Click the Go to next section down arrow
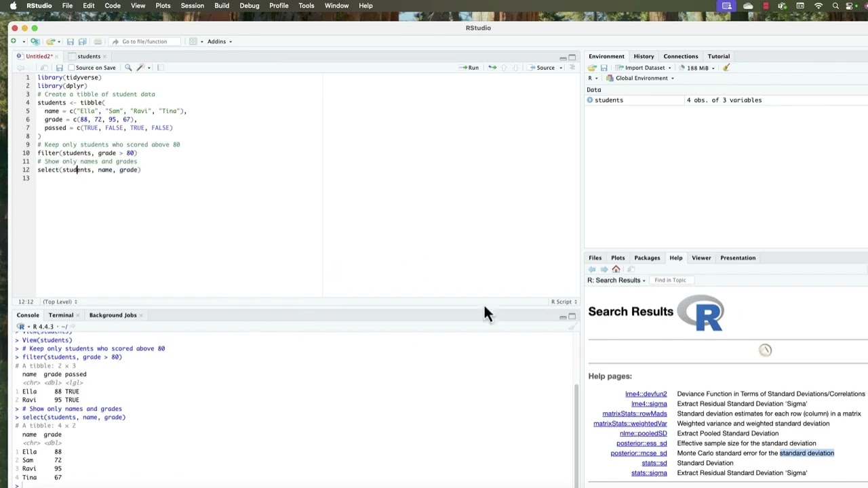Image resolution: width=868 pixels, height=488 pixels. tap(515, 68)
